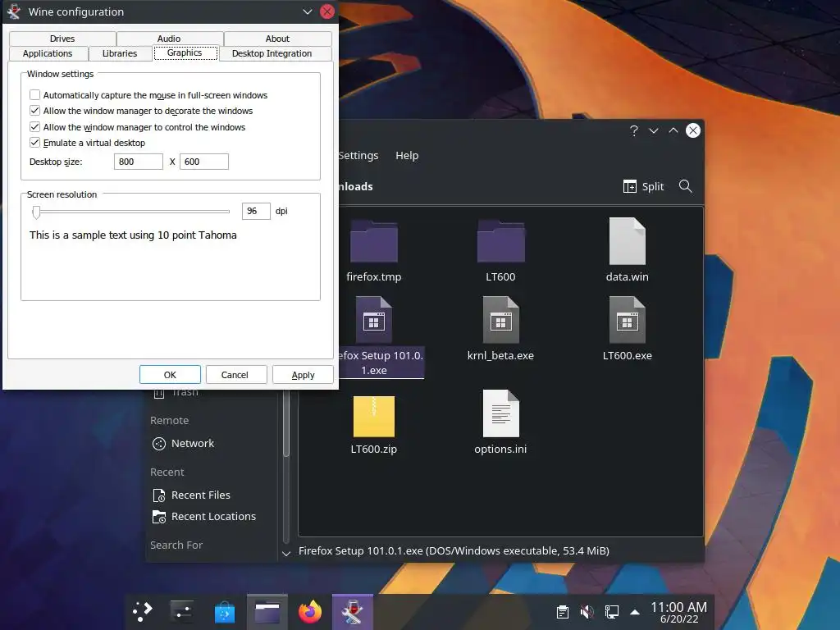Expand hidden system tray icons arrow
The image size is (840, 630).
(635, 612)
